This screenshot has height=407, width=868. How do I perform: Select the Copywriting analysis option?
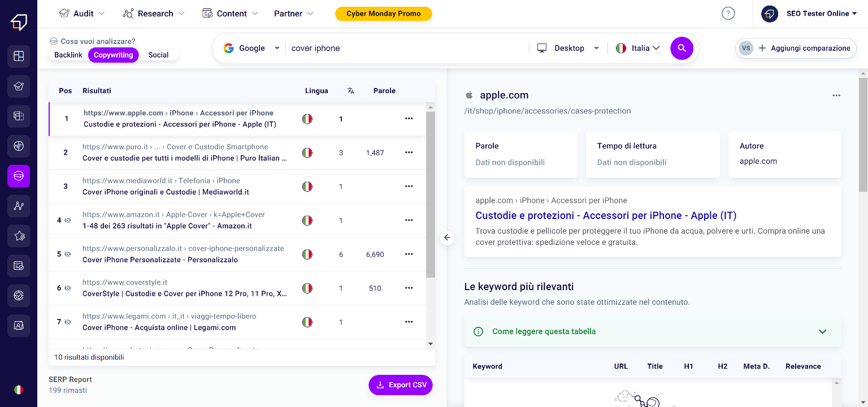pos(114,55)
